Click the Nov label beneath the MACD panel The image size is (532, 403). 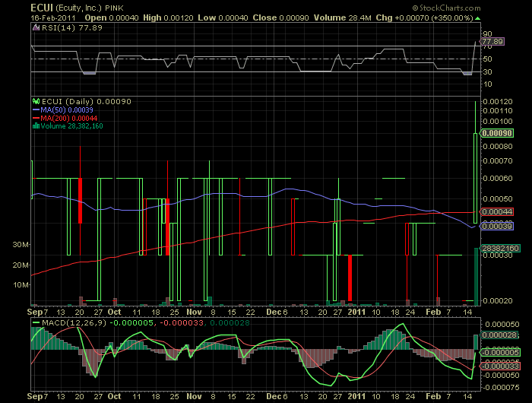[194, 396]
